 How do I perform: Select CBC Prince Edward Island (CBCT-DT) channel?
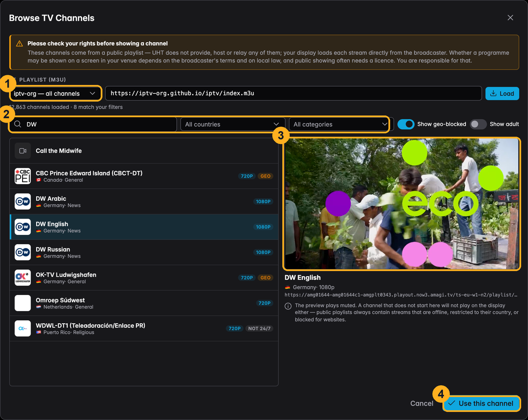(x=144, y=176)
